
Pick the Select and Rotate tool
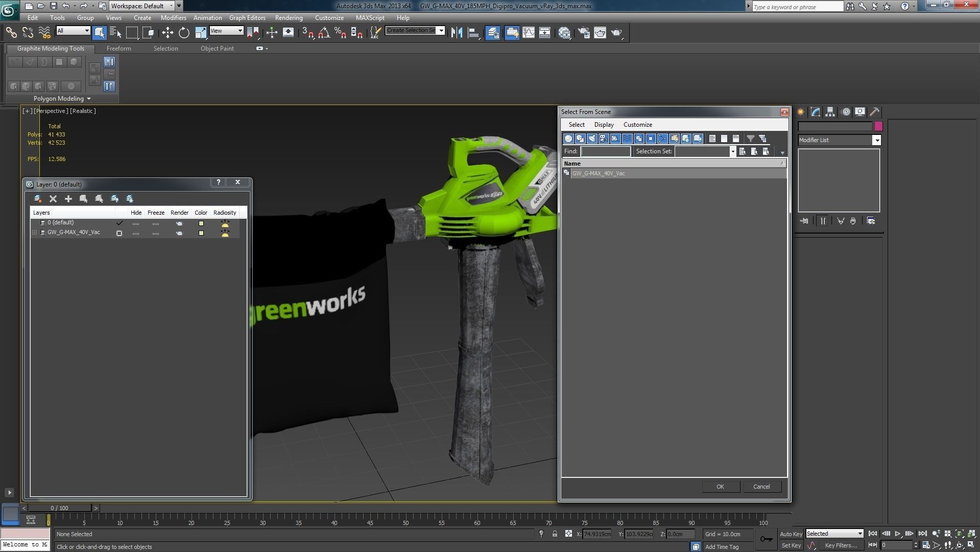[184, 32]
